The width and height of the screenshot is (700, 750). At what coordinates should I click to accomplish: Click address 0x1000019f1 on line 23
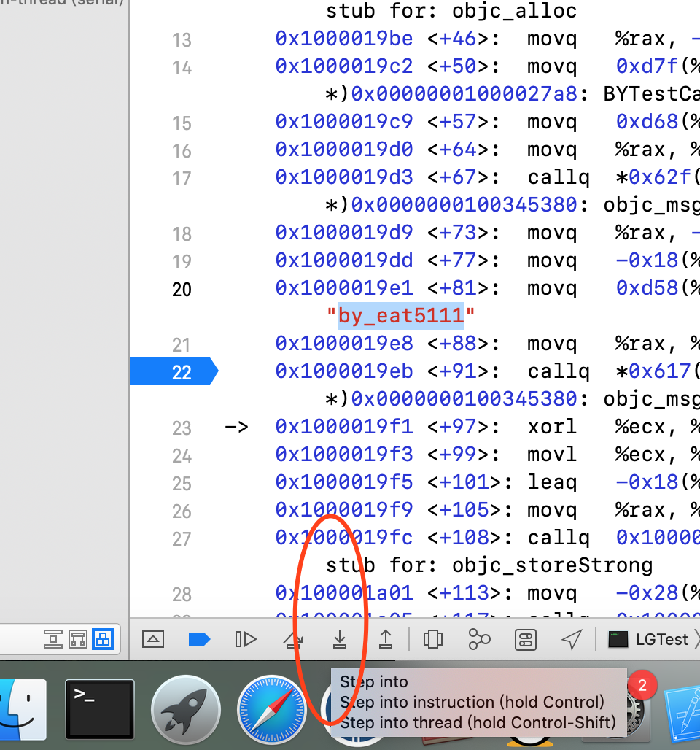click(x=343, y=427)
